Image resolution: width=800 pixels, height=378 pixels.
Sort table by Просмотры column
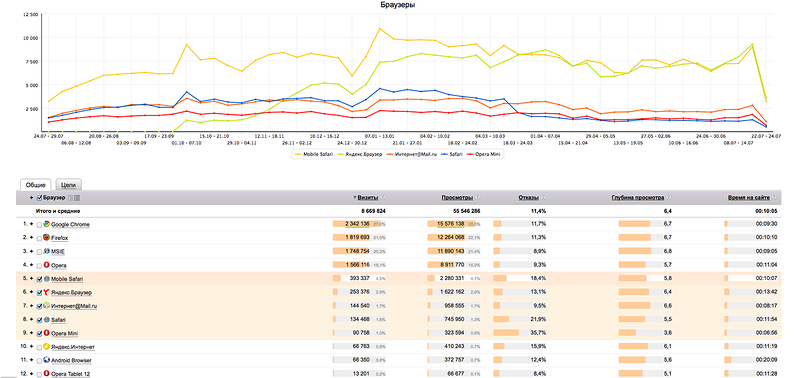[x=457, y=197]
